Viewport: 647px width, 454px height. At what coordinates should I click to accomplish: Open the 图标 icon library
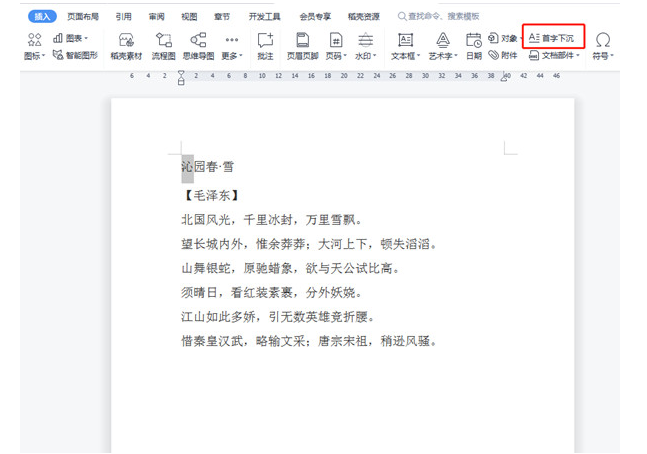point(35,47)
